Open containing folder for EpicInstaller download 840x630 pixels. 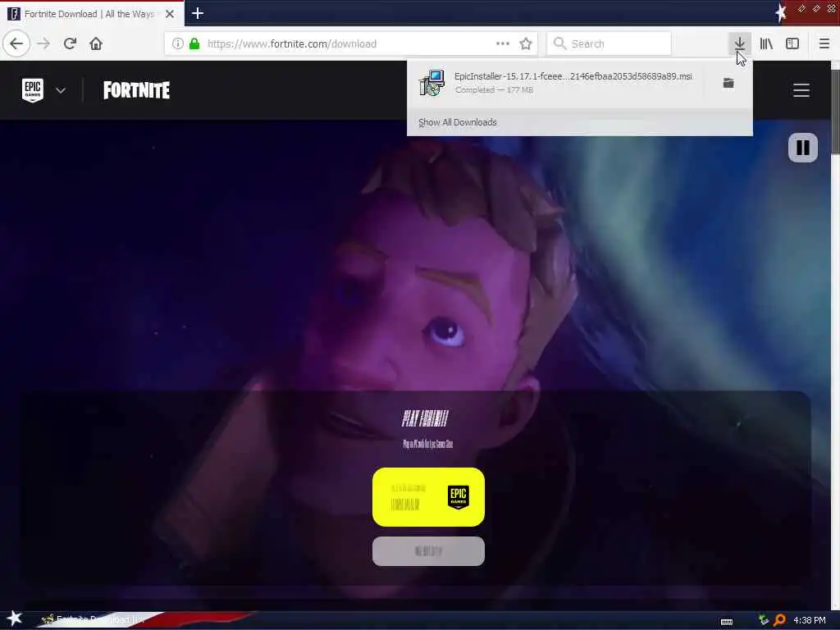pyautogui.click(x=728, y=83)
